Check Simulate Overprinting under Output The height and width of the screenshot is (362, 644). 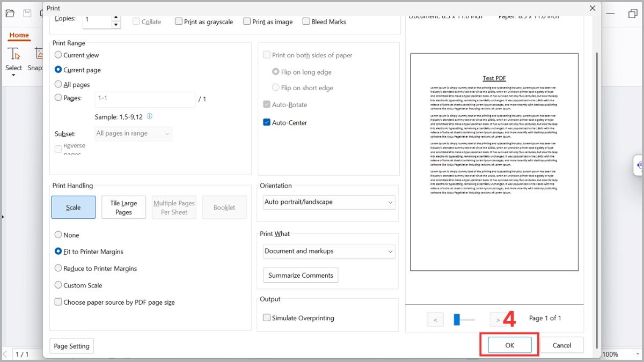267,317
